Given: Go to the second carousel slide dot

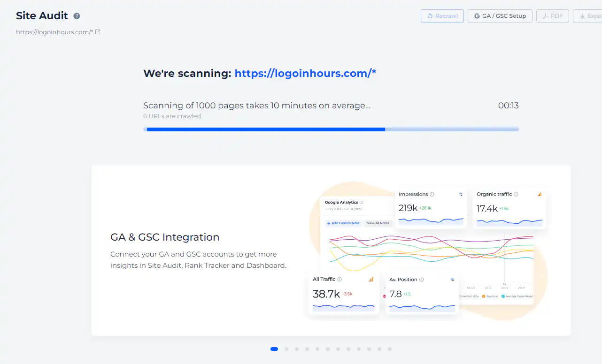Looking at the screenshot, I should click(x=286, y=349).
